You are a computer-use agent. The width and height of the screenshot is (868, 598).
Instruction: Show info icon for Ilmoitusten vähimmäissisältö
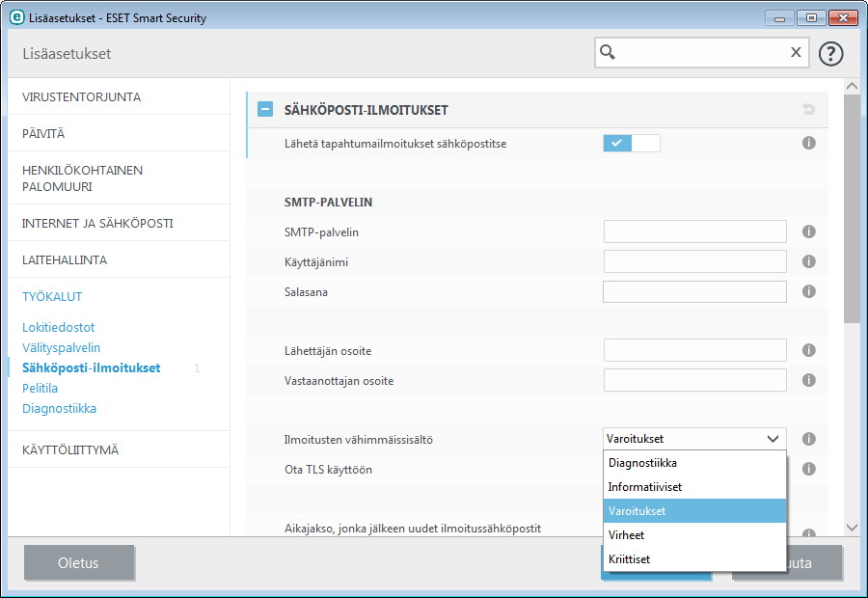pyautogui.click(x=809, y=439)
